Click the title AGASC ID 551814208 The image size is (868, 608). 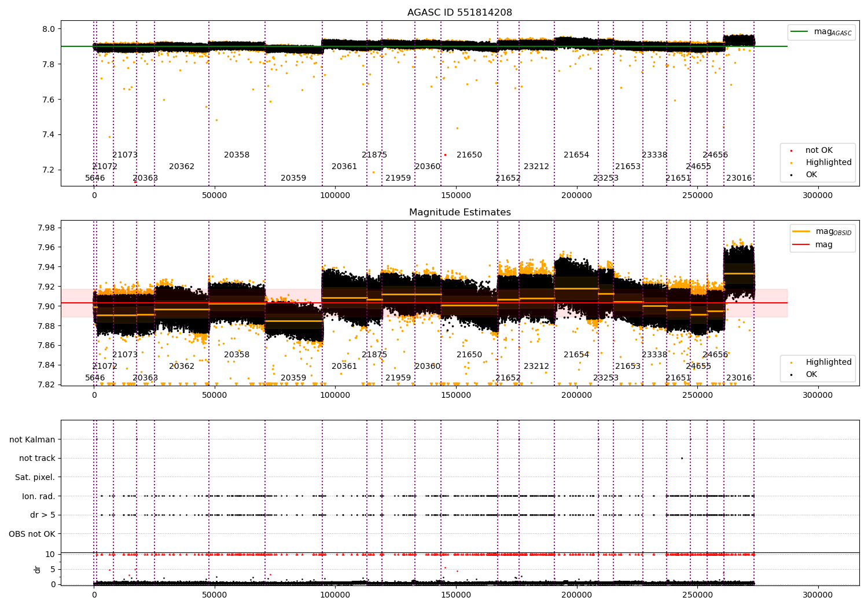coord(459,13)
